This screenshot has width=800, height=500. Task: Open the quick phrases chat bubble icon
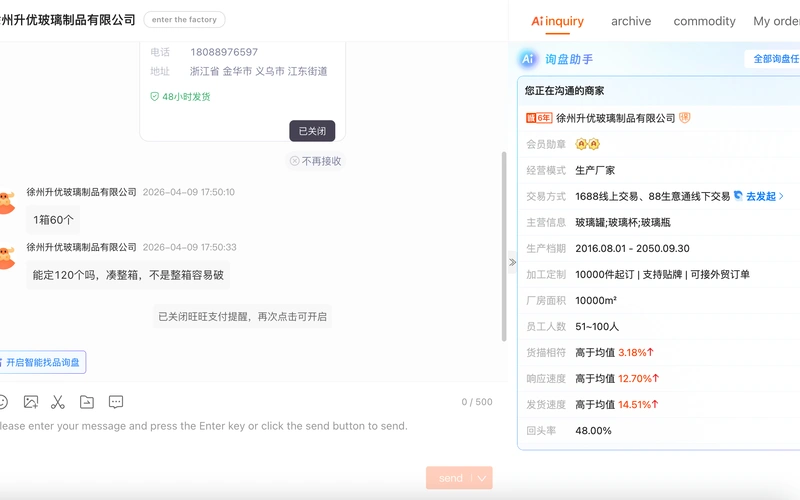116,402
